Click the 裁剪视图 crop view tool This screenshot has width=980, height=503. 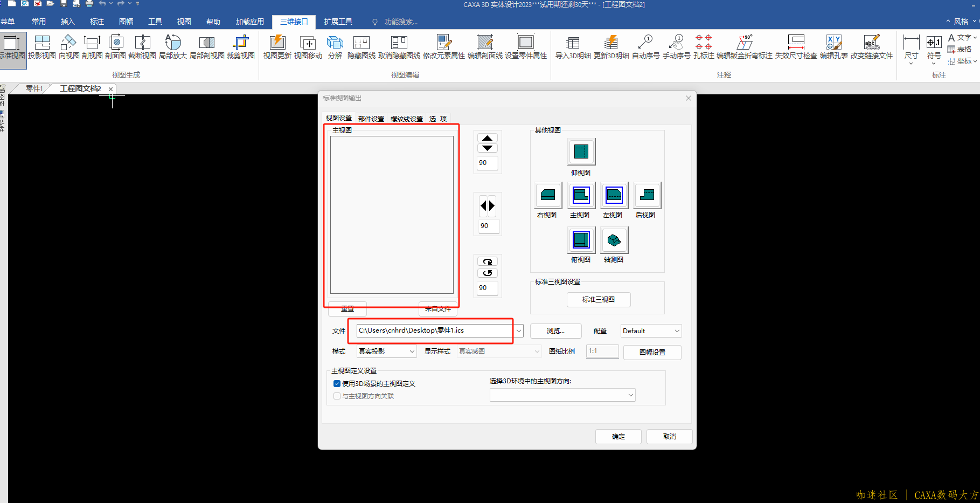tap(241, 47)
